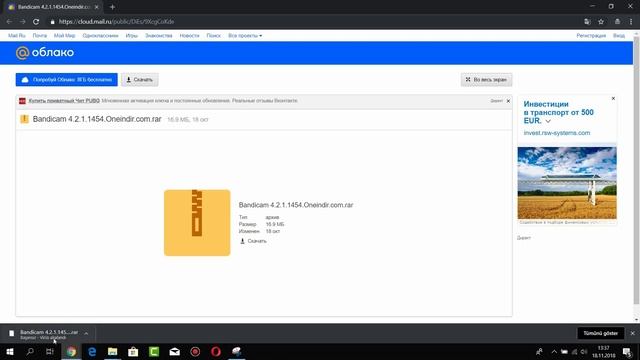The height and width of the screenshot is (360, 640).
Task: Open the Chrome three-dot menu
Action: click(631, 22)
